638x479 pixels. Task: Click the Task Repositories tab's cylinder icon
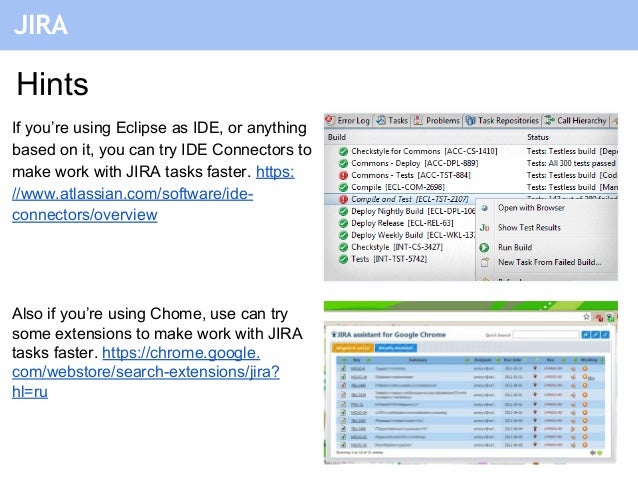470,120
